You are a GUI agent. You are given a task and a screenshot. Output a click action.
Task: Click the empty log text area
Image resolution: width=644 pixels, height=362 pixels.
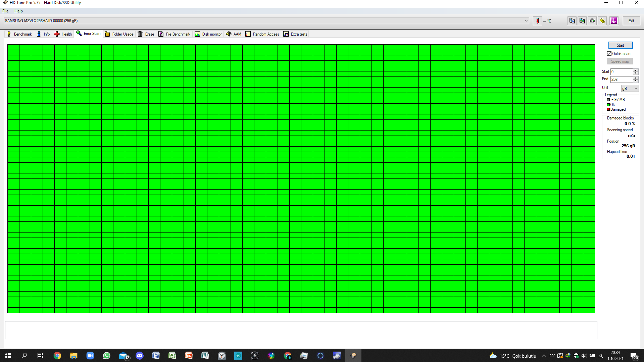[301, 330]
